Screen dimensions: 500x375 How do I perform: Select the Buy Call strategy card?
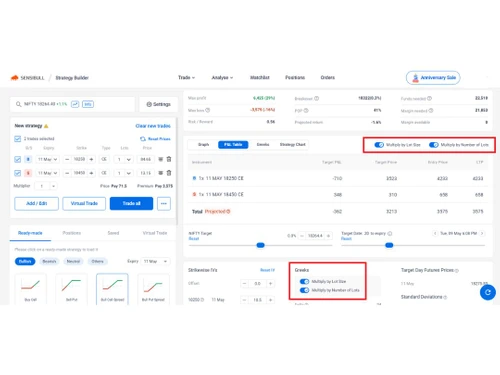31,289
